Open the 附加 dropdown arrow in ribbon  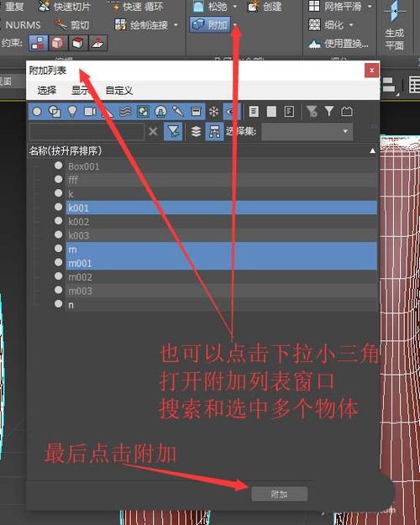coord(235,24)
